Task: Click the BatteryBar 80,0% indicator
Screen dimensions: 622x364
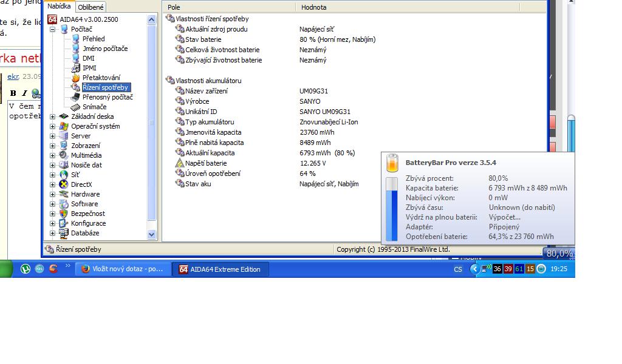Action: pyautogui.click(x=559, y=254)
